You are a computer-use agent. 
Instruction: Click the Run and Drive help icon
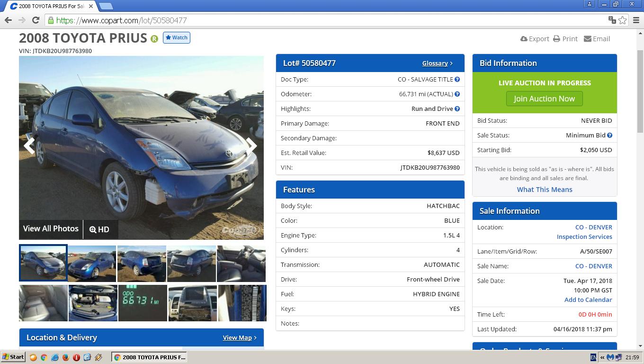tap(457, 109)
